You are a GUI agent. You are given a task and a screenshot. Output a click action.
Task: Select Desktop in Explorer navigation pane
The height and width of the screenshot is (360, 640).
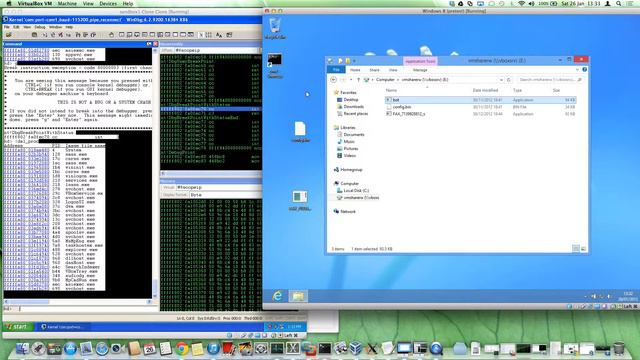[348, 100]
